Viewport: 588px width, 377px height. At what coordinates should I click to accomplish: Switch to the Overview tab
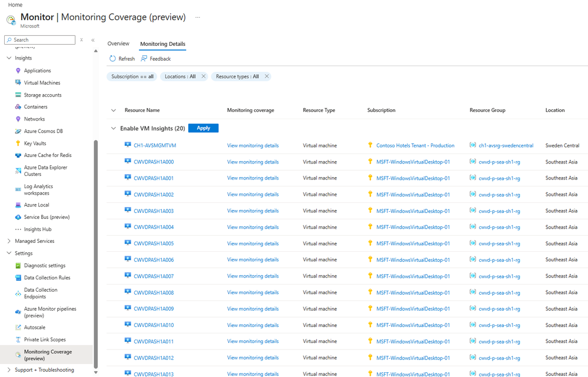tap(118, 44)
